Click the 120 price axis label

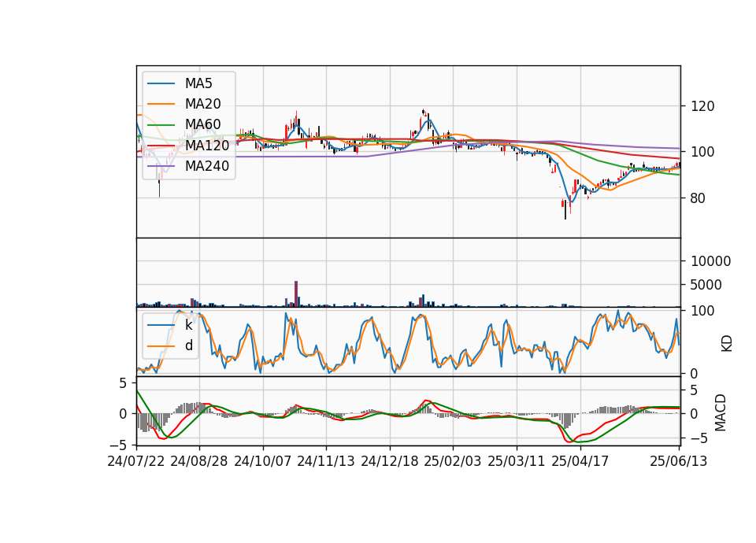click(702, 106)
